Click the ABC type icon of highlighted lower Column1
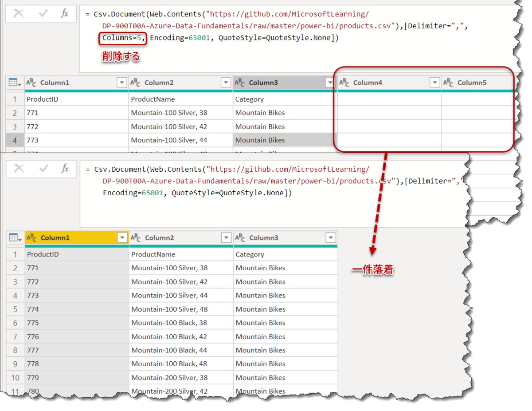The image size is (532, 411). pyautogui.click(x=31, y=238)
